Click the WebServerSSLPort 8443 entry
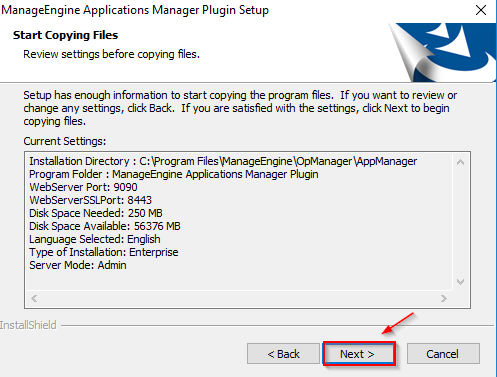This screenshot has height=377, width=497. pos(90,200)
